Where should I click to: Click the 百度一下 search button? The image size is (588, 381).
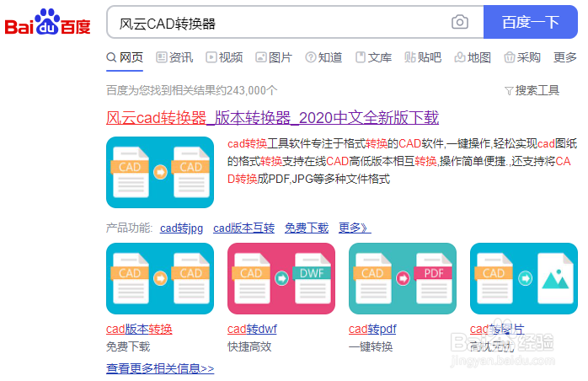530,22
